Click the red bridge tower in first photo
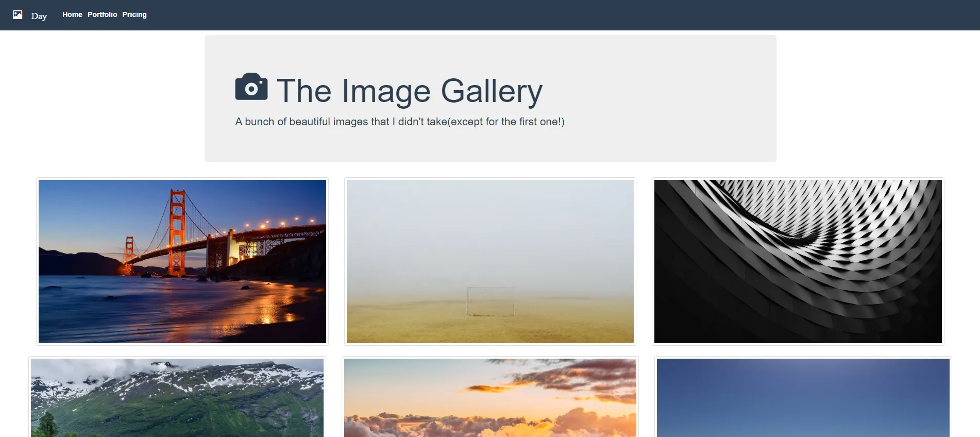 tap(177, 232)
